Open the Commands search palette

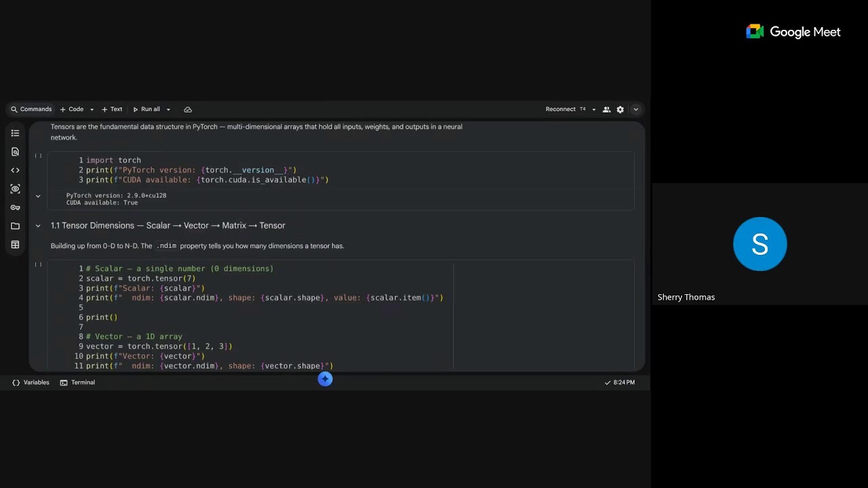coord(31,109)
